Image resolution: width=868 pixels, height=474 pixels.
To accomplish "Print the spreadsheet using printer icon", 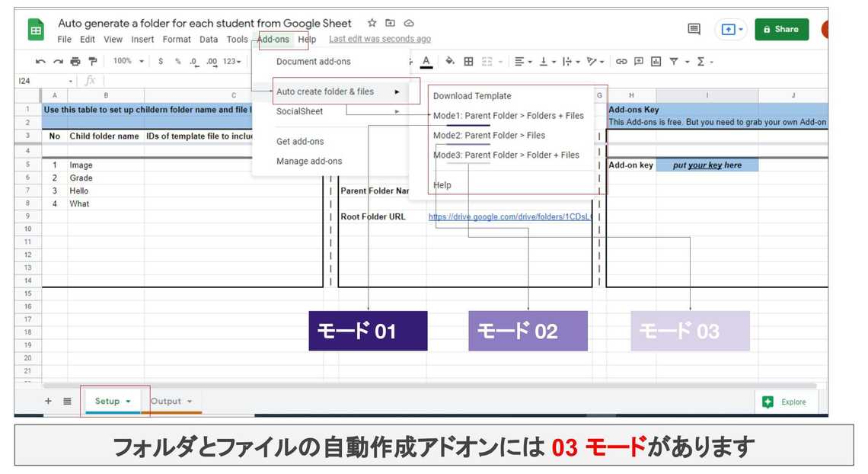I will tap(75, 62).
